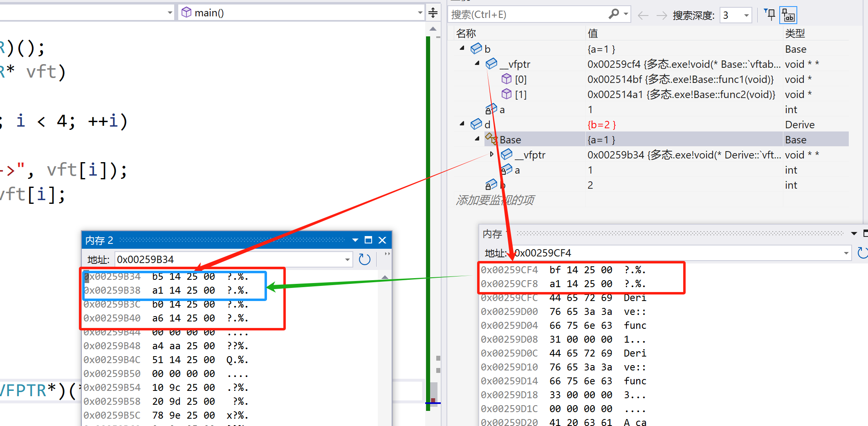
Task: Open the 内存 address history dropdown
Action: point(846,253)
